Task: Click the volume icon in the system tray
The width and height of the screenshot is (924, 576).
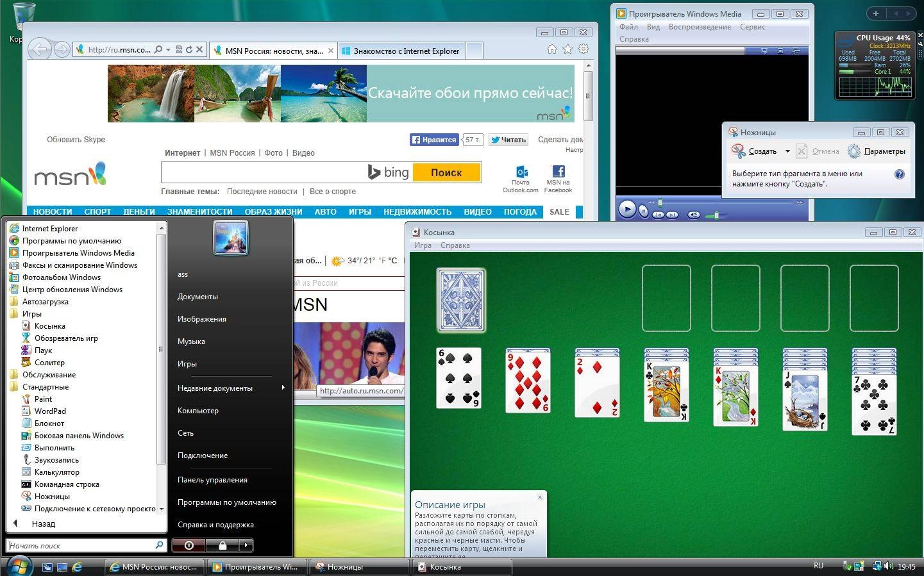Action: click(x=889, y=566)
